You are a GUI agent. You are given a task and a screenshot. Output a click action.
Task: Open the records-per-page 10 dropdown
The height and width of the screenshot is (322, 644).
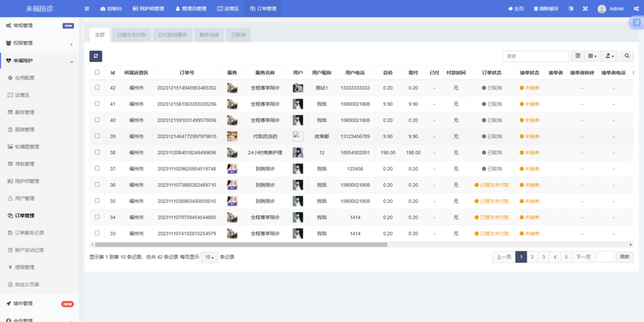(x=209, y=257)
